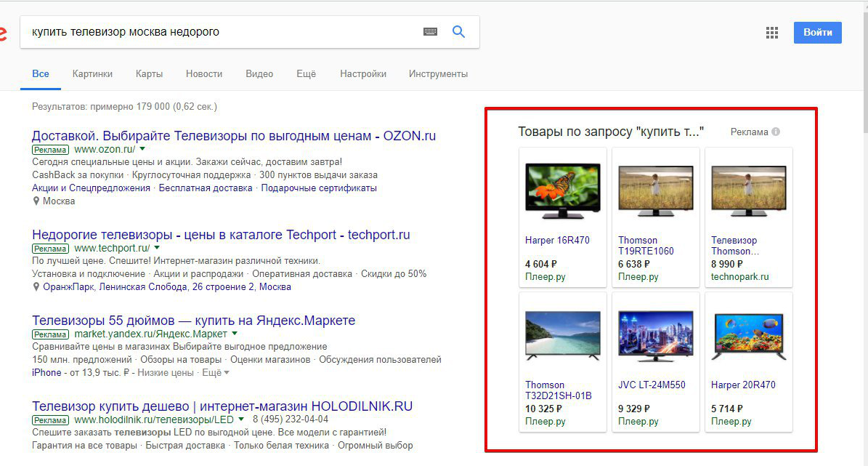Click the technopark.ru store name
868x466 pixels.
(x=740, y=277)
